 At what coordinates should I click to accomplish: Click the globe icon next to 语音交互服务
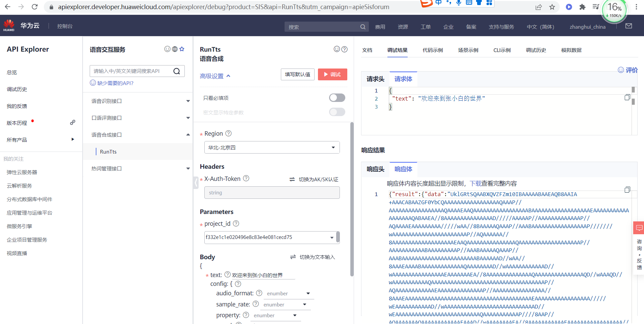click(x=175, y=49)
